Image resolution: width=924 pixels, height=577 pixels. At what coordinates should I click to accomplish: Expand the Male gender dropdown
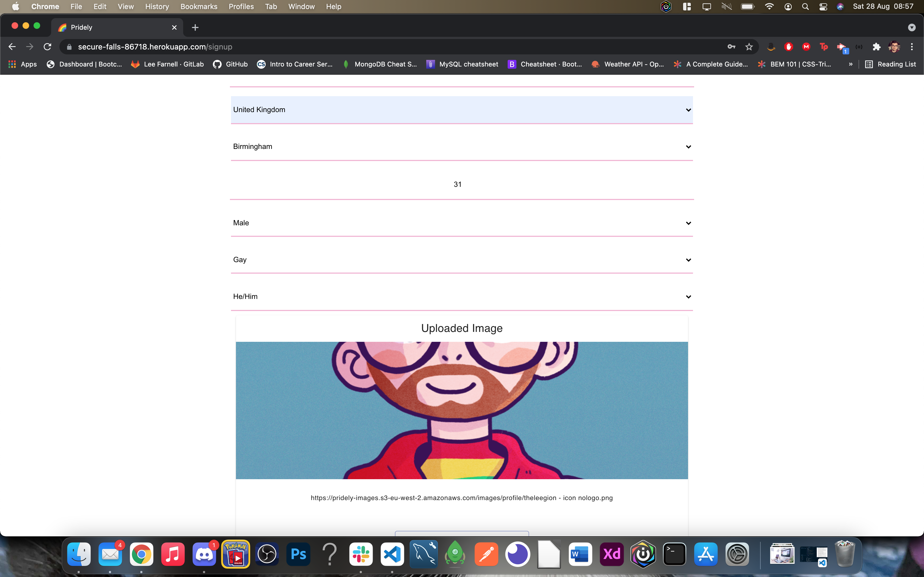(687, 223)
